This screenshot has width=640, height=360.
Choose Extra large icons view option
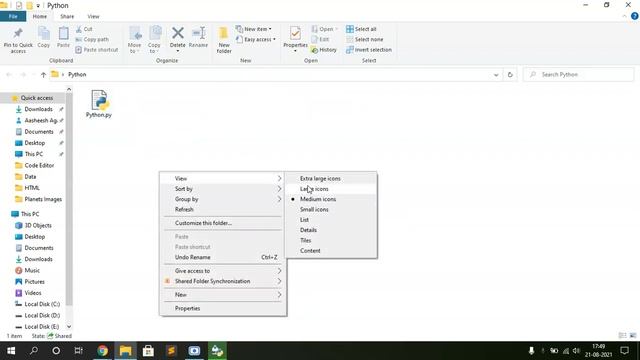click(331, 178)
